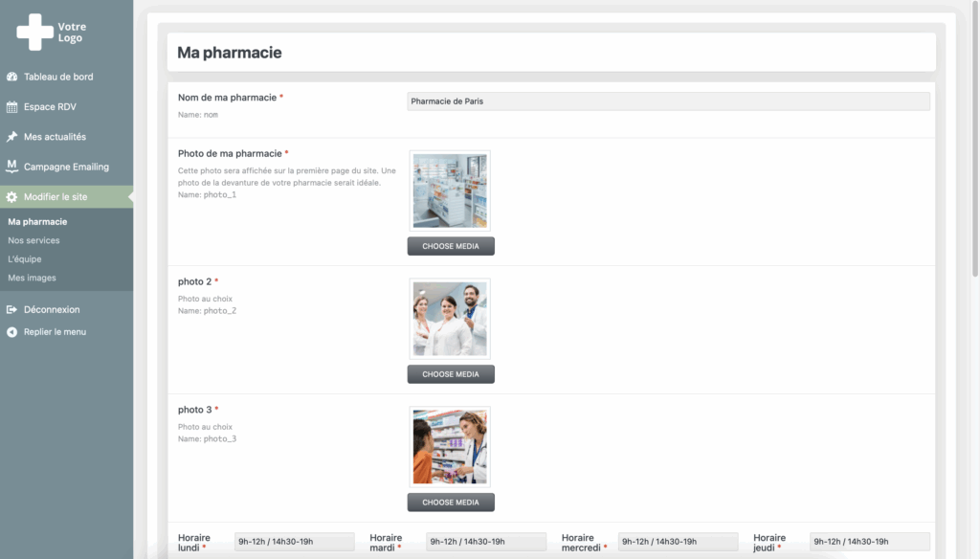The width and height of the screenshot is (980, 559).
Task: Click the 'Photo de ma pharmacie' label
Action: (x=230, y=154)
